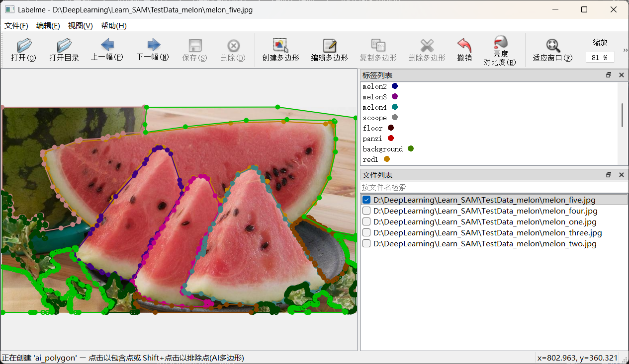629x364 pixels.
Task: Expand toolbar overflow chevron
Action: tap(626, 50)
